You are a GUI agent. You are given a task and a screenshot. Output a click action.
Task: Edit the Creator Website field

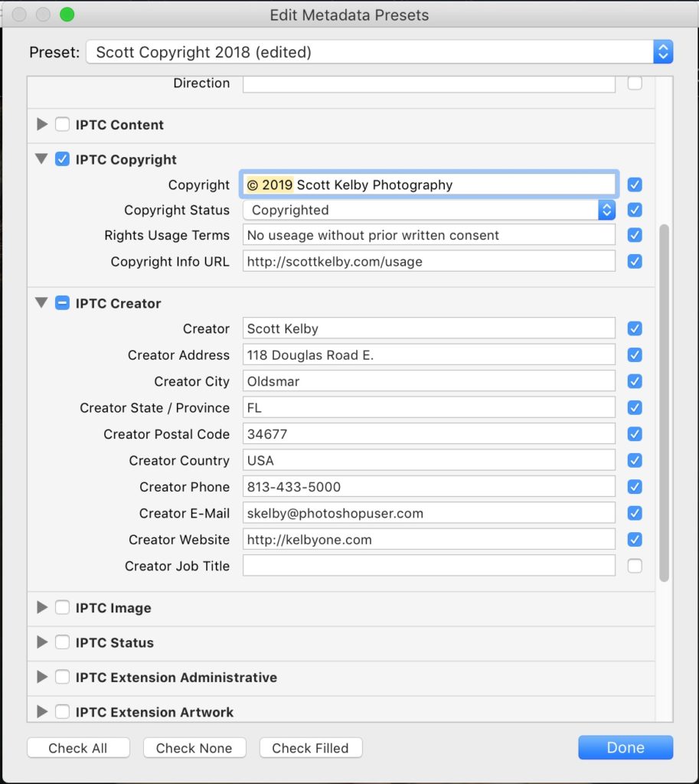429,540
